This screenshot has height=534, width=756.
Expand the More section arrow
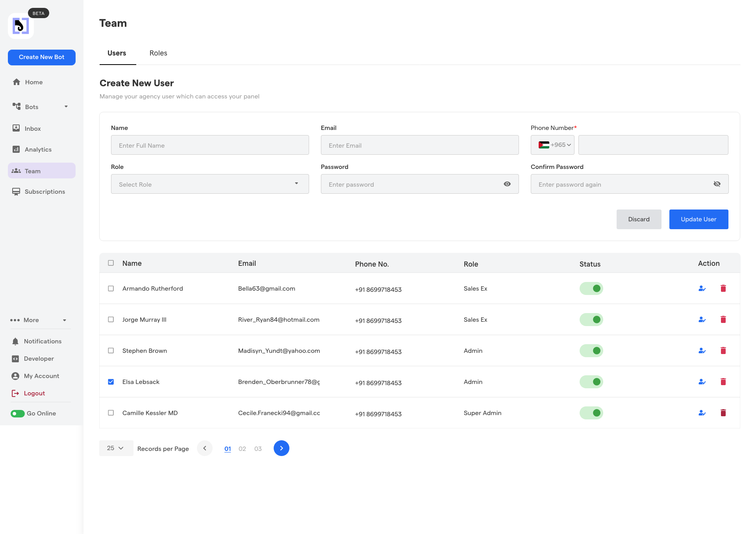click(65, 321)
